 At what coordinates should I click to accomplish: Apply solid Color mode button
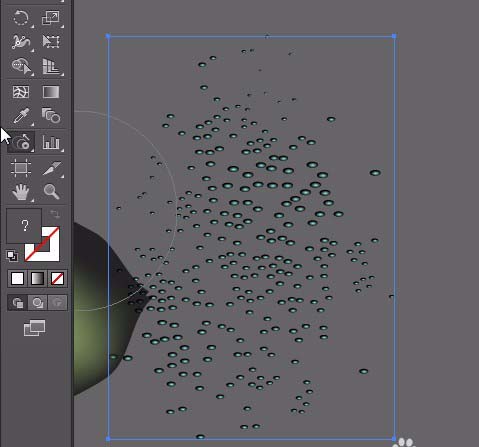(x=18, y=278)
